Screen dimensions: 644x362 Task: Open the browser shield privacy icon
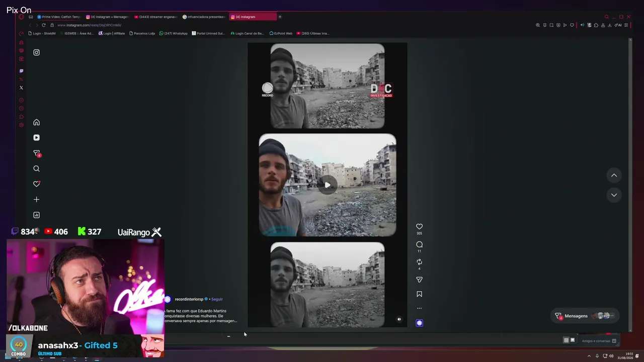[x=558, y=25]
